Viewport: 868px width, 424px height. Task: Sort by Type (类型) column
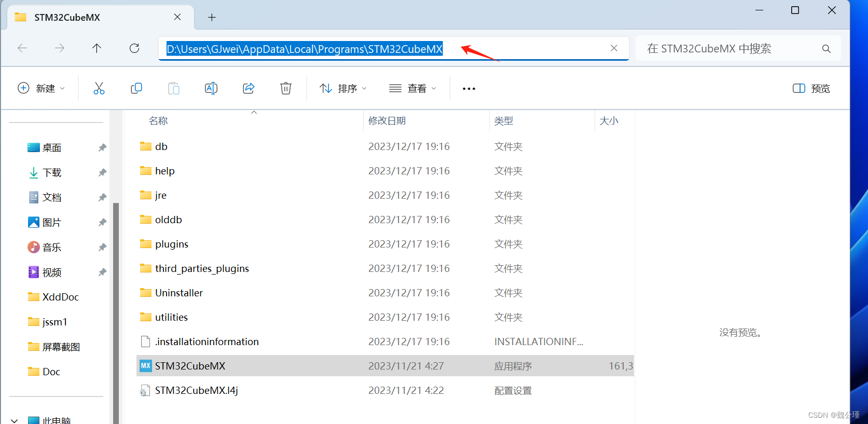pyautogui.click(x=504, y=121)
